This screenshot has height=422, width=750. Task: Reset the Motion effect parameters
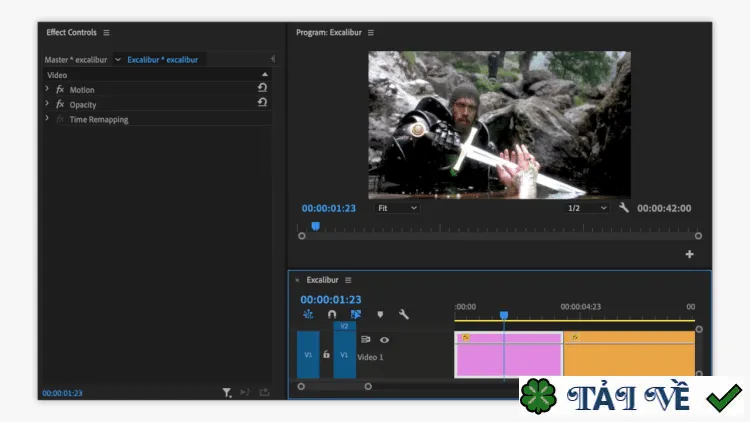[x=262, y=88]
